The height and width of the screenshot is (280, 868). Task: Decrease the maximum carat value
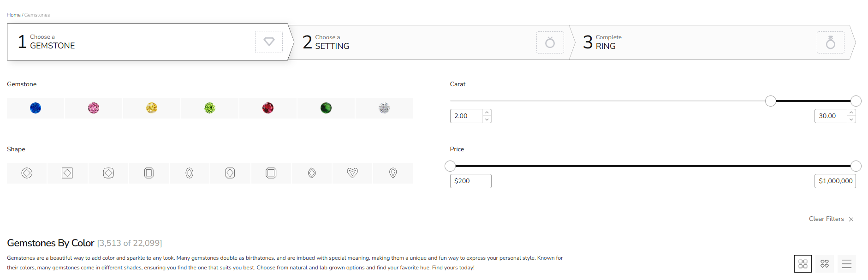coord(851,119)
